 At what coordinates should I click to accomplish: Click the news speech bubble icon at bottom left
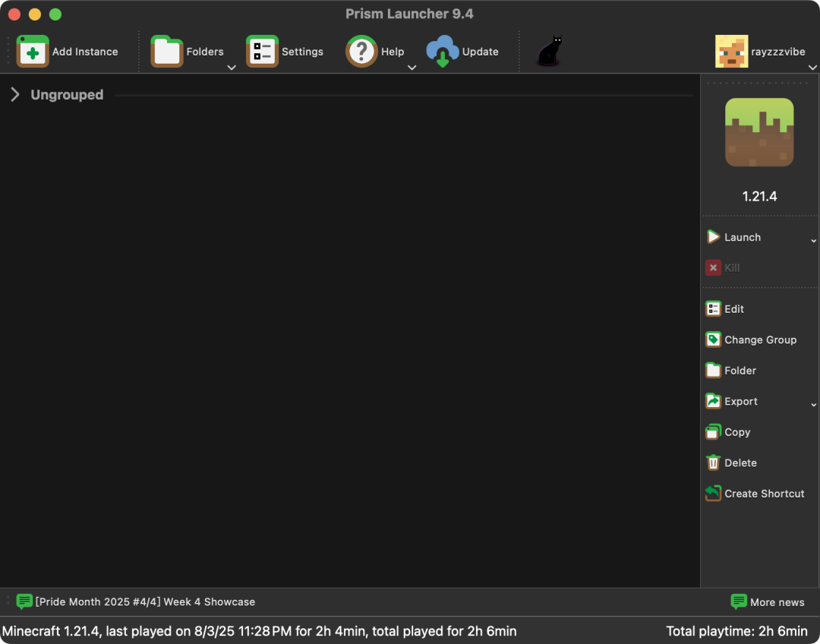click(x=24, y=601)
